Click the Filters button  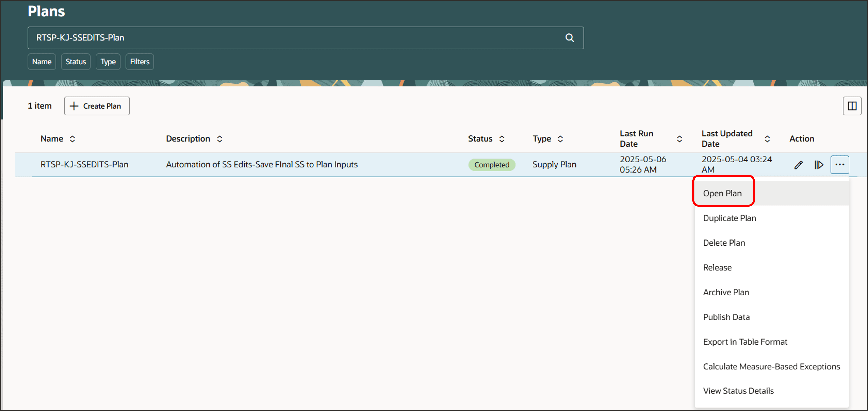139,62
